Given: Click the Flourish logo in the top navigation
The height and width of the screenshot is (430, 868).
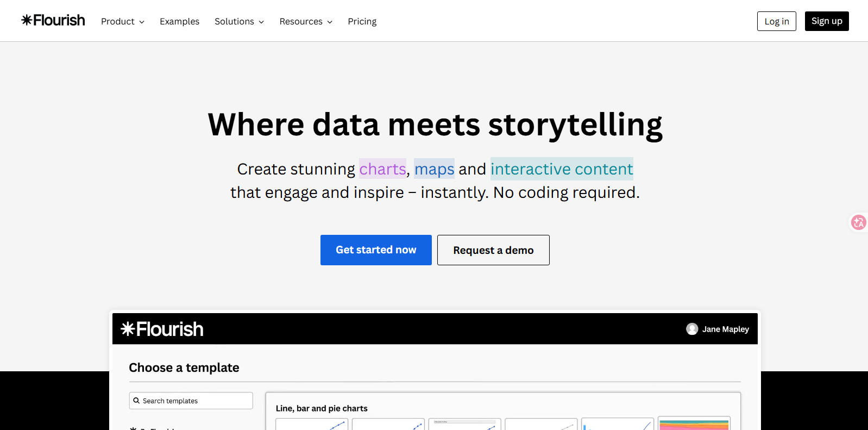Looking at the screenshot, I should 53,21.
